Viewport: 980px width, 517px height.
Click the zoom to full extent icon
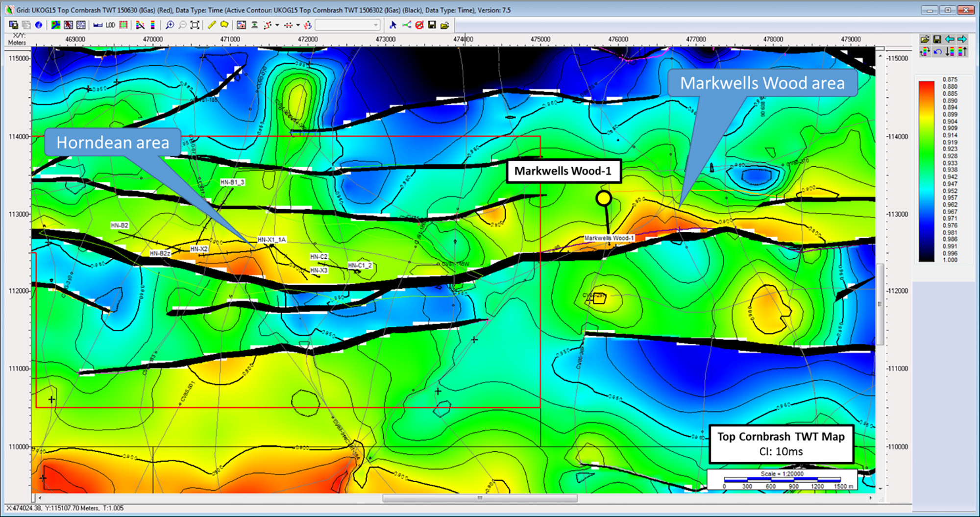tap(195, 25)
